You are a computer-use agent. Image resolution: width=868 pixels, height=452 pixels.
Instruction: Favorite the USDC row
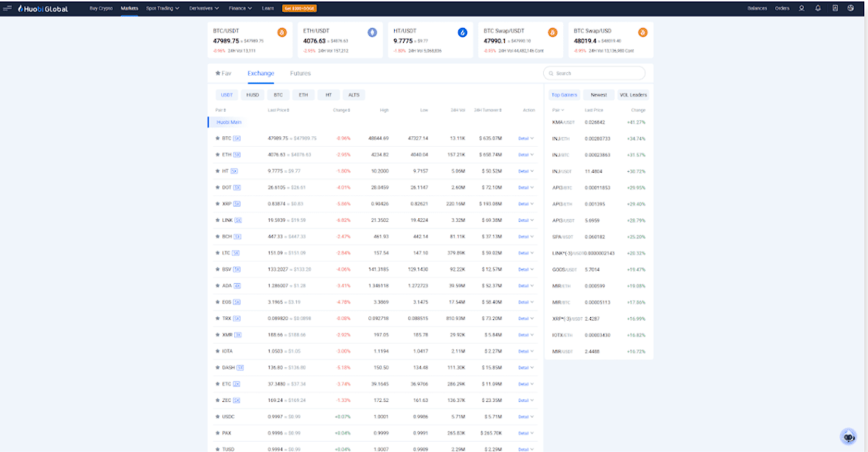[x=217, y=416]
